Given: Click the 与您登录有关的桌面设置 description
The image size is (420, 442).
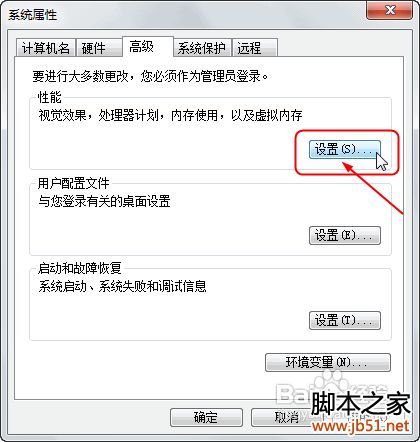Looking at the screenshot, I should pyautogui.click(x=104, y=201).
